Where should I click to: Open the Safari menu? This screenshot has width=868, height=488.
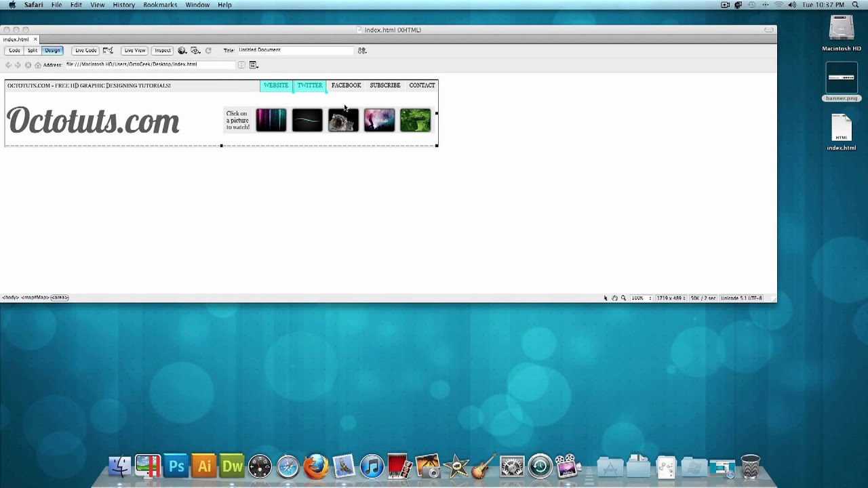(33, 5)
